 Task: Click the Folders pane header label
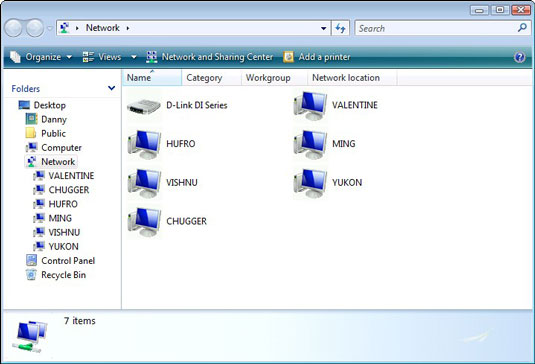(x=26, y=89)
